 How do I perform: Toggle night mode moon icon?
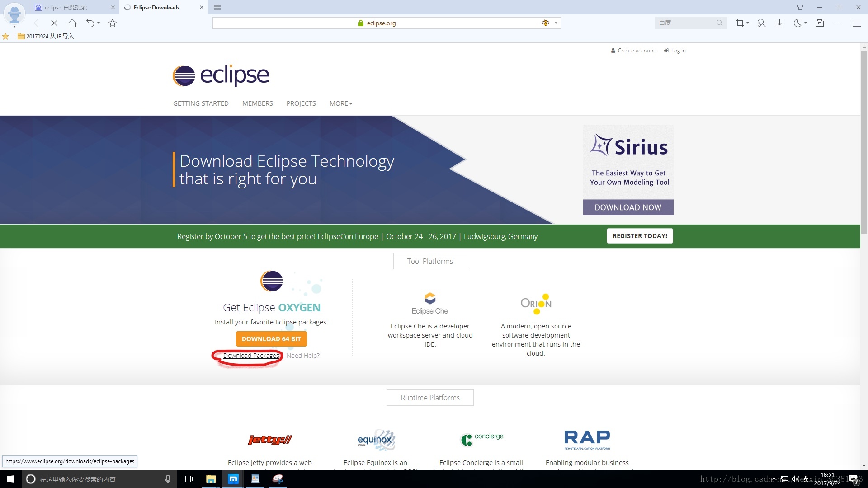click(798, 23)
